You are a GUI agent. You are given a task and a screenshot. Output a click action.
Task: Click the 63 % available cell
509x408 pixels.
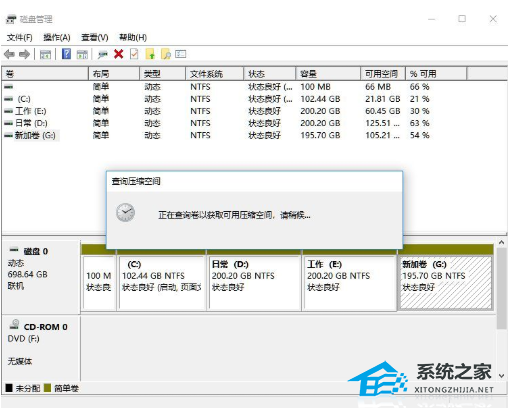point(419,123)
